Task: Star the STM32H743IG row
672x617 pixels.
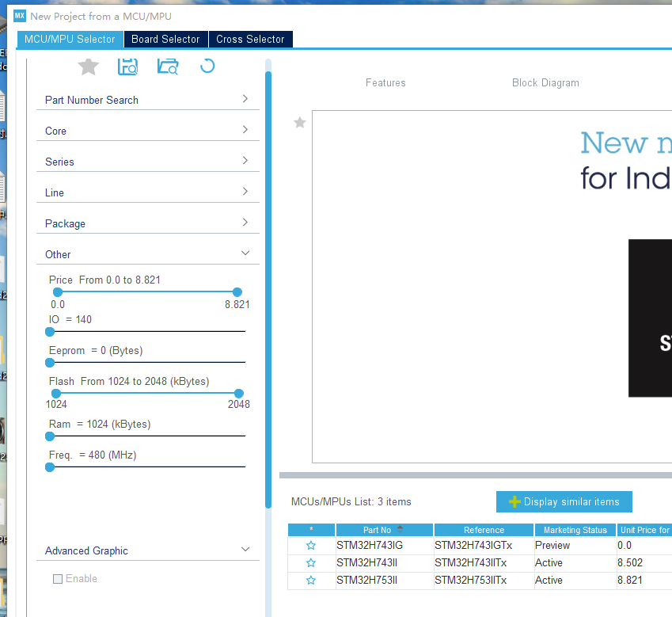Action: [311, 546]
